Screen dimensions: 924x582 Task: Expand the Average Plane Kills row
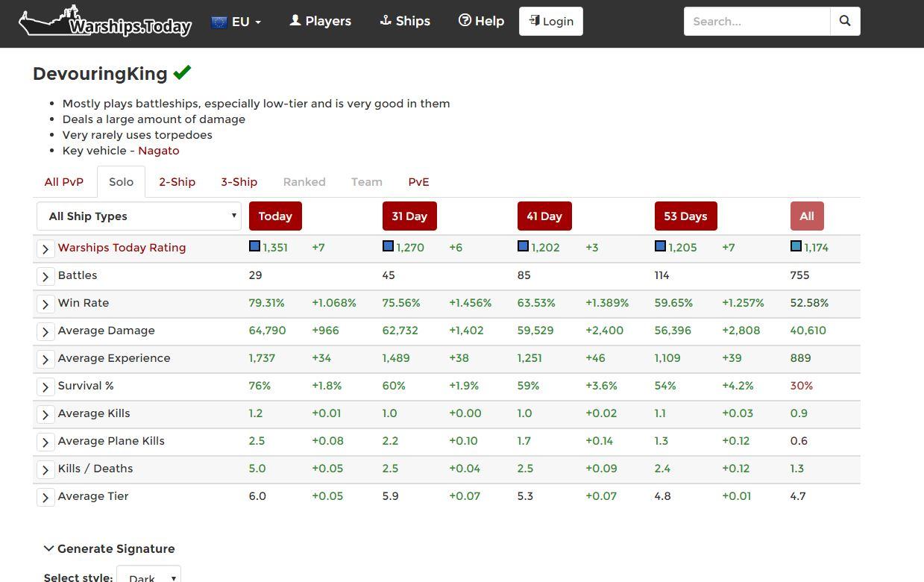click(45, 442)
